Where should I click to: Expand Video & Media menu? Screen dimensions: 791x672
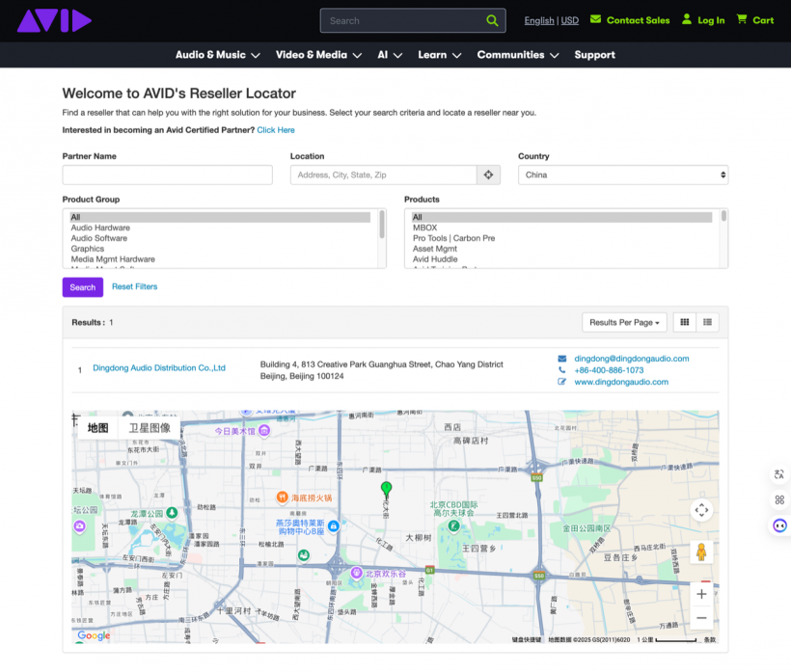click(318, 55)
